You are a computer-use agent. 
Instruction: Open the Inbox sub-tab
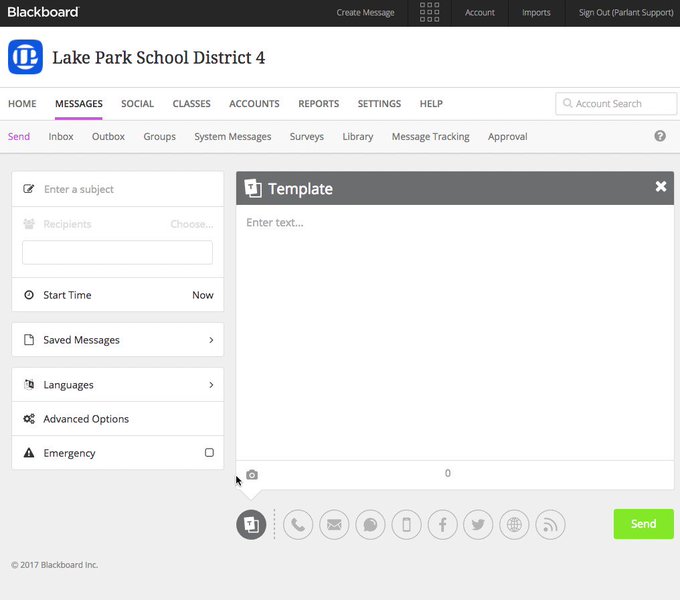tap(61, 137)
